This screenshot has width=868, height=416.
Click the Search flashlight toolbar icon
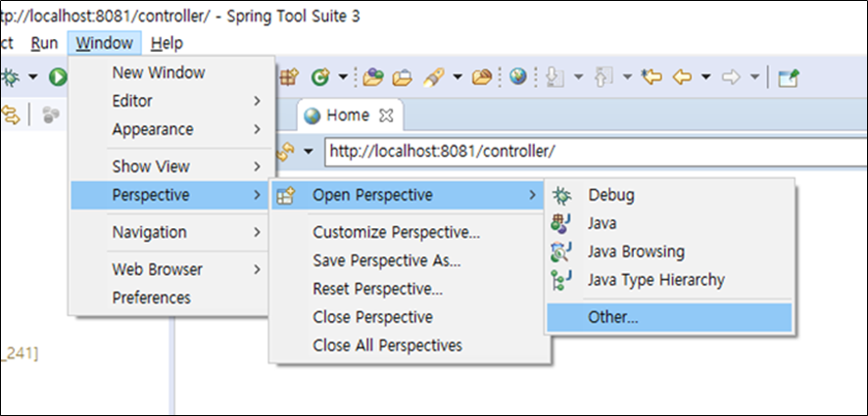[x=432, y=77]
